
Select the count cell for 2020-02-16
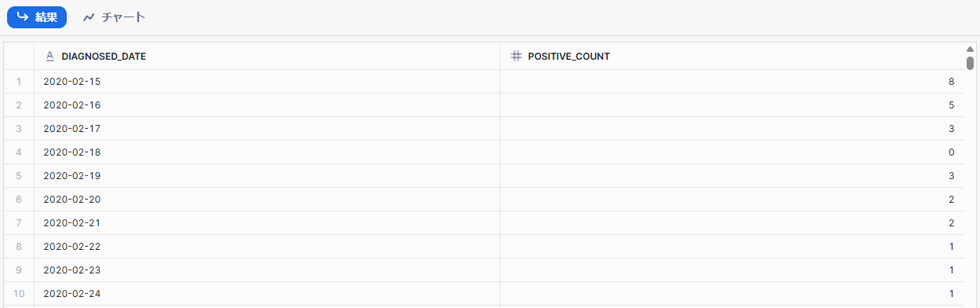[732, 105]
